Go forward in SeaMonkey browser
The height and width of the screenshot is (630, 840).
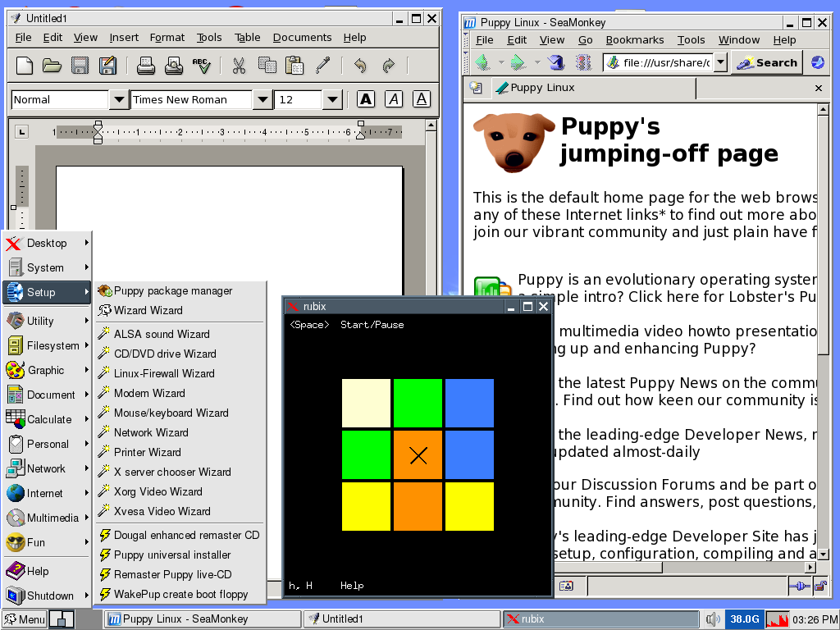[518, 62]
